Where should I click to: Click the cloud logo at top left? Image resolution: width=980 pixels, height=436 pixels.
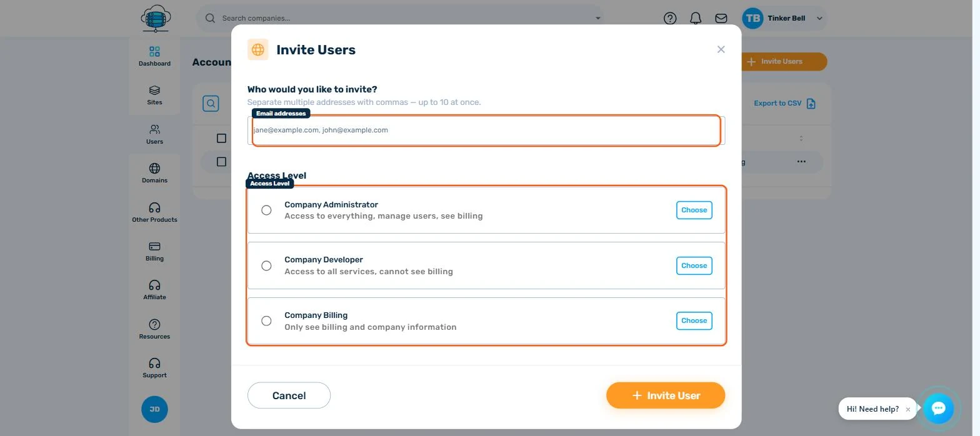coord(156,18)
